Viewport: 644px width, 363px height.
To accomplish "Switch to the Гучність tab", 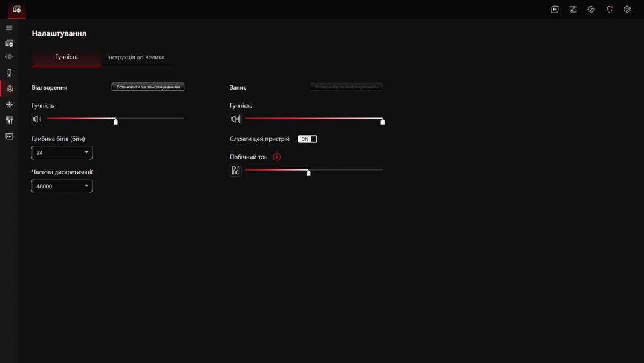I will click(67, 57).
